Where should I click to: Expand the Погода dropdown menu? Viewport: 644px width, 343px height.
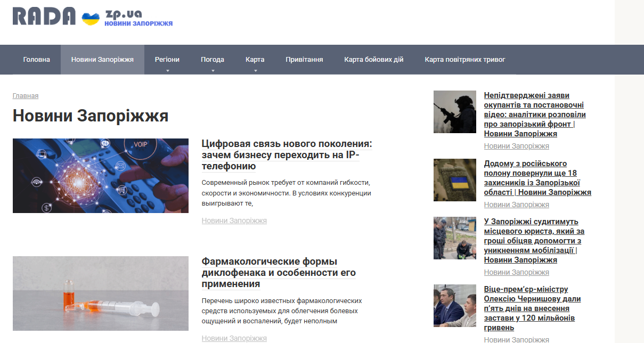coord(213,60)
